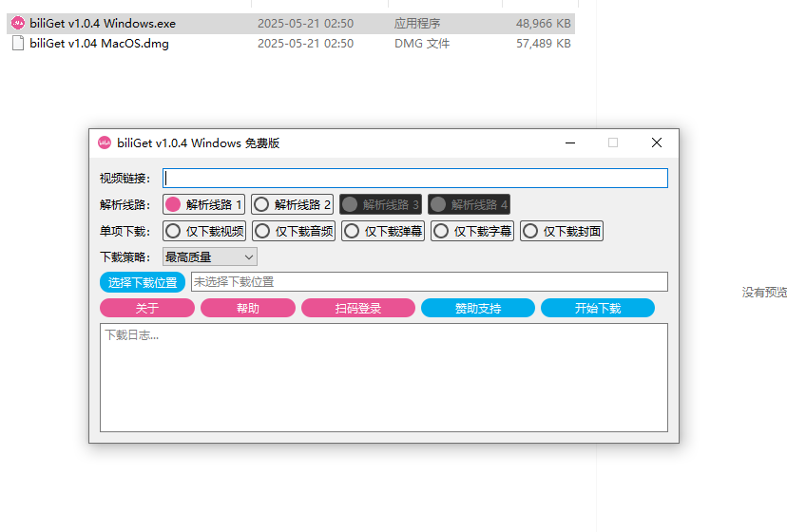Click the MacOS.dmg row's 2025-05-21 02:50 date

pyautogui.click(x=305, y=43)
